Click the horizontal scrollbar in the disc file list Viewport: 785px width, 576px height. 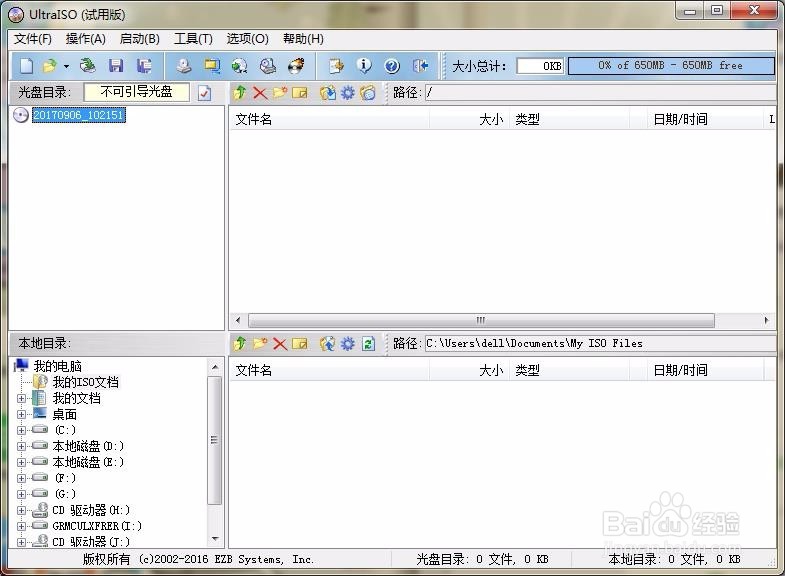(481, 320)
